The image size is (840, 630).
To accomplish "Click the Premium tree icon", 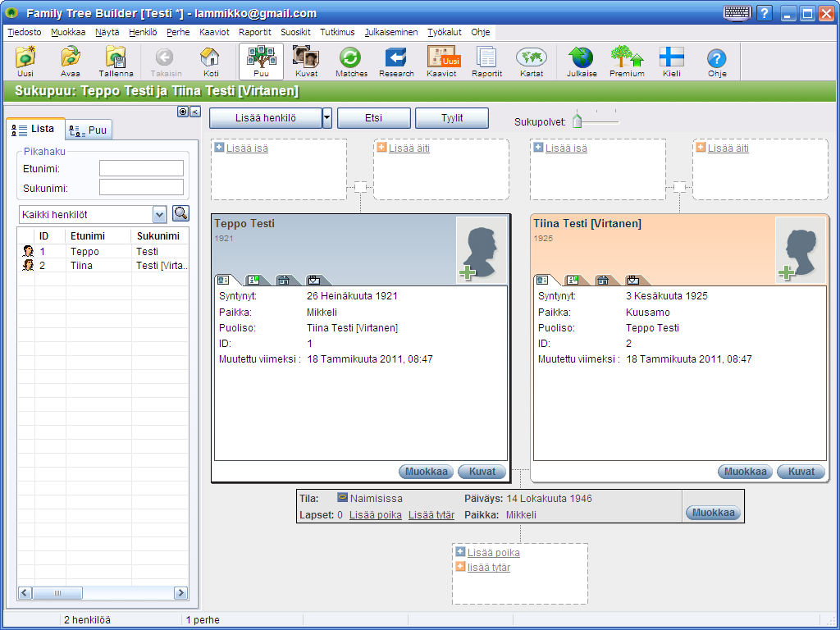I will [x=627, y=62].
